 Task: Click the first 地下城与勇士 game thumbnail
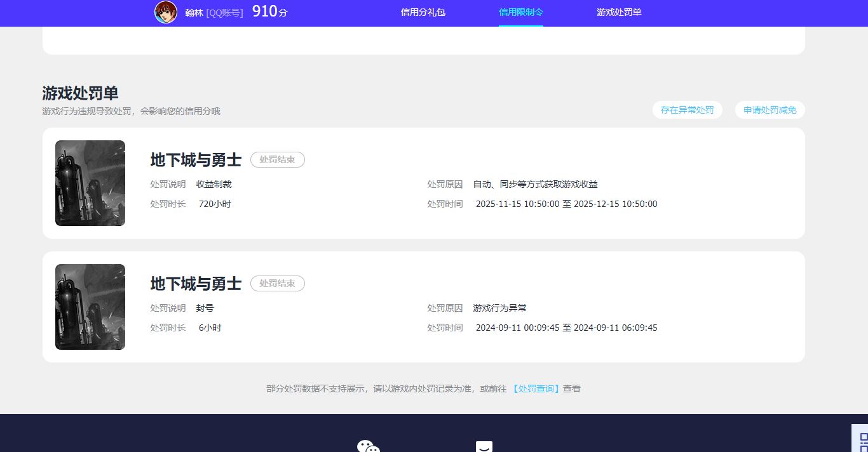(90, 183)
